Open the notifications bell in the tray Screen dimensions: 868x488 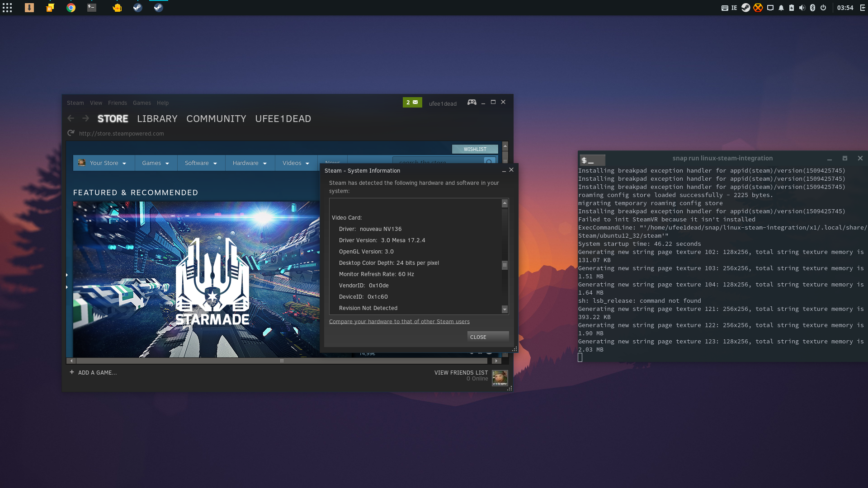[x=781, y=8]
